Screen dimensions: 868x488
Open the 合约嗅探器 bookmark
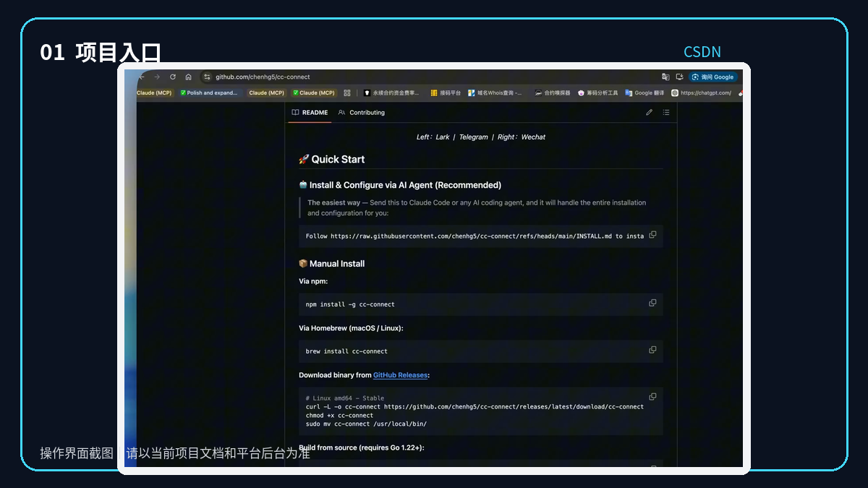553,93
